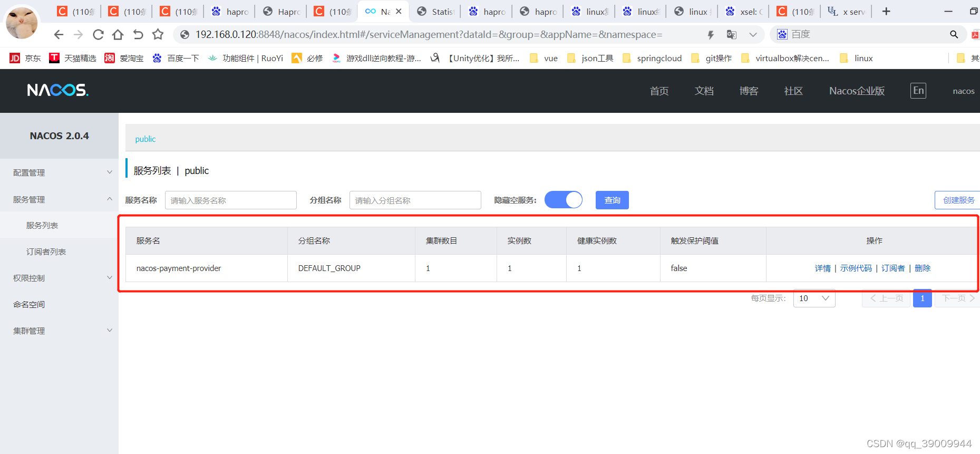
Task: Open Nacos企业版 in top navigation
Action: (x=857, y=91)
